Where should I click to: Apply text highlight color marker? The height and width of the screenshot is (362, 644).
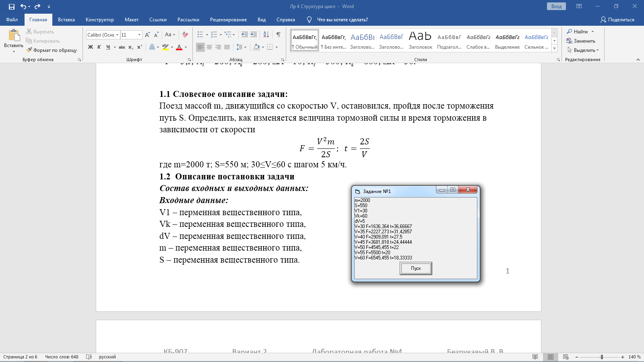click(x=165, y=47)
